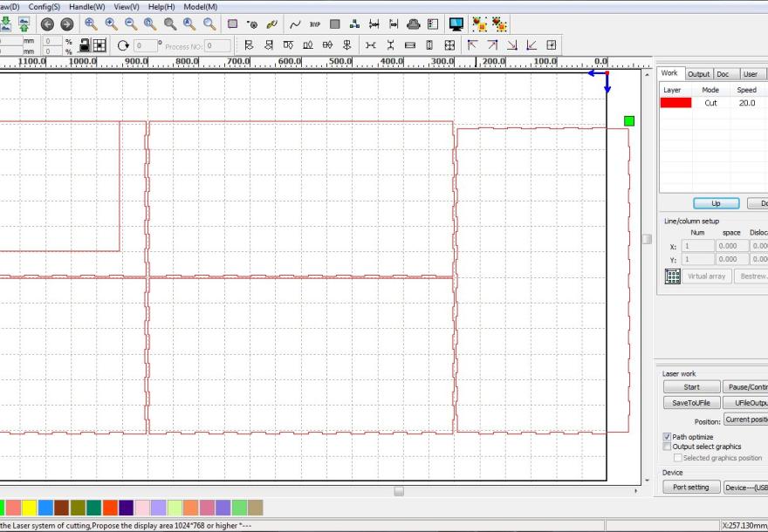
Task: Click the import image icon with green down arrow
Action: (x=5, y=24)
